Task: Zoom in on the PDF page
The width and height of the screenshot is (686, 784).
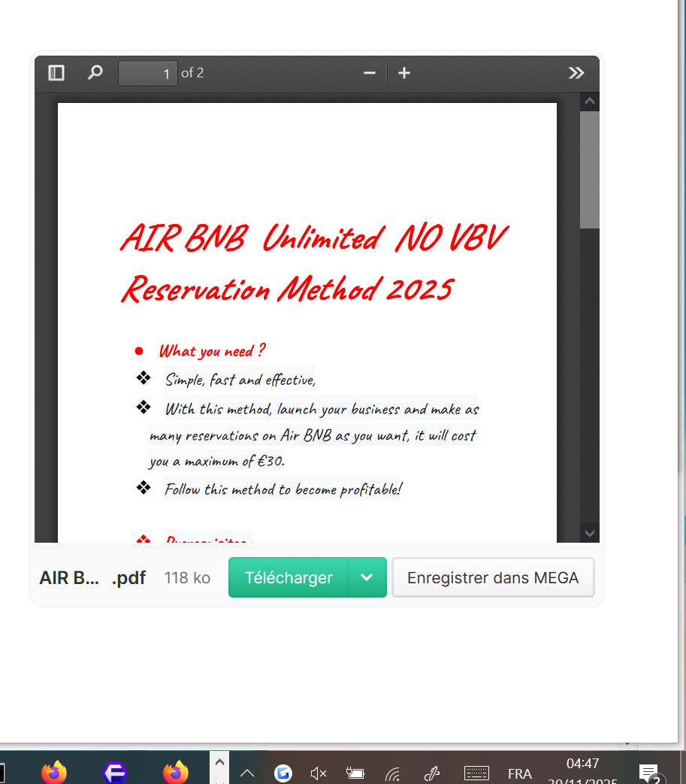Action: click(x=404, y=73)
